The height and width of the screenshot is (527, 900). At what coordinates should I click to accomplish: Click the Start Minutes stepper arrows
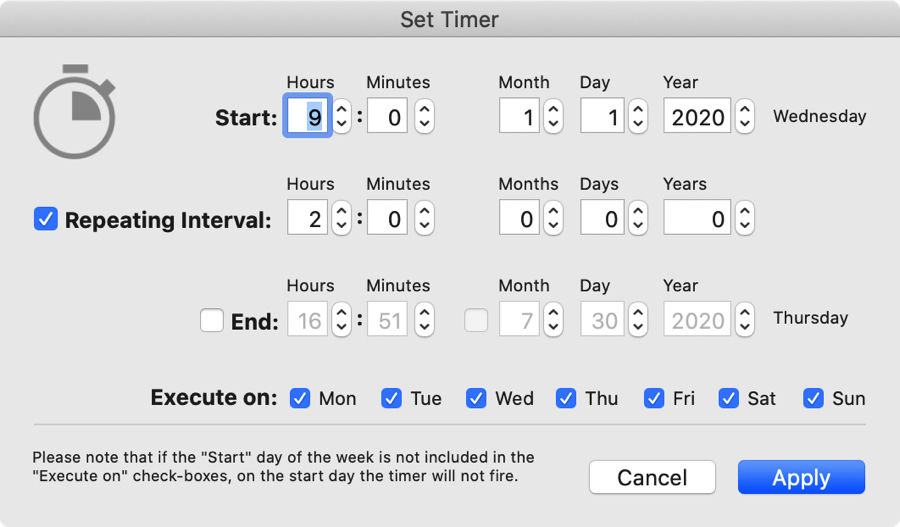(x=425, y=117)
